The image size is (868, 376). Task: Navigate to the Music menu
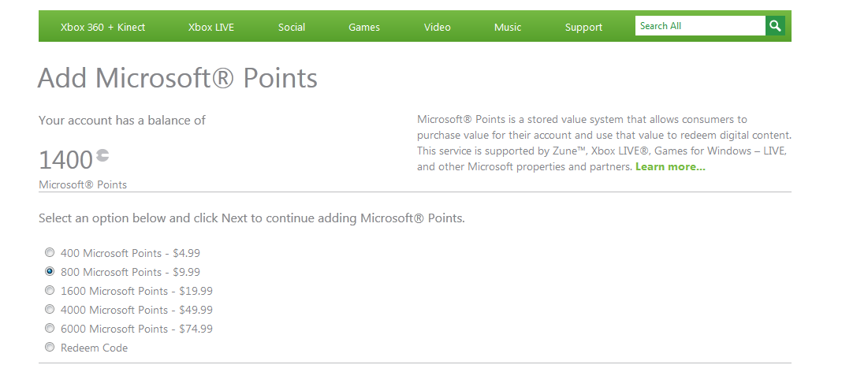pos(508,27)
